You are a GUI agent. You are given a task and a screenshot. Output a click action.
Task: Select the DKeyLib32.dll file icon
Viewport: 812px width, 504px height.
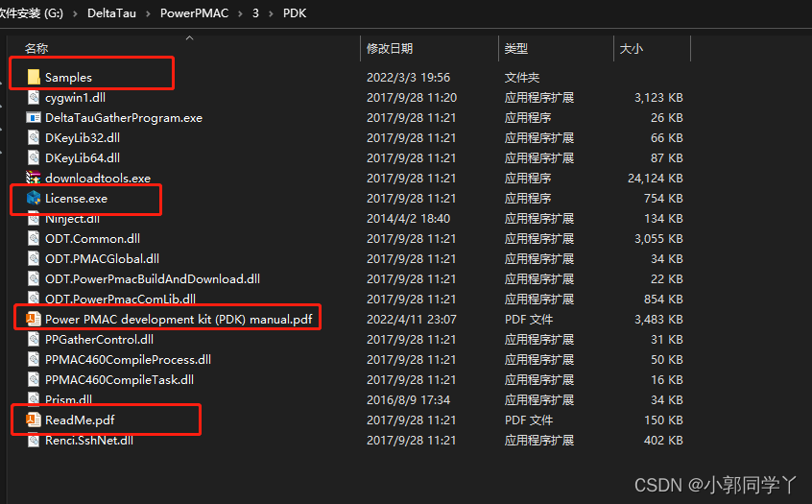pyautogui.click(x=34, y=138)
